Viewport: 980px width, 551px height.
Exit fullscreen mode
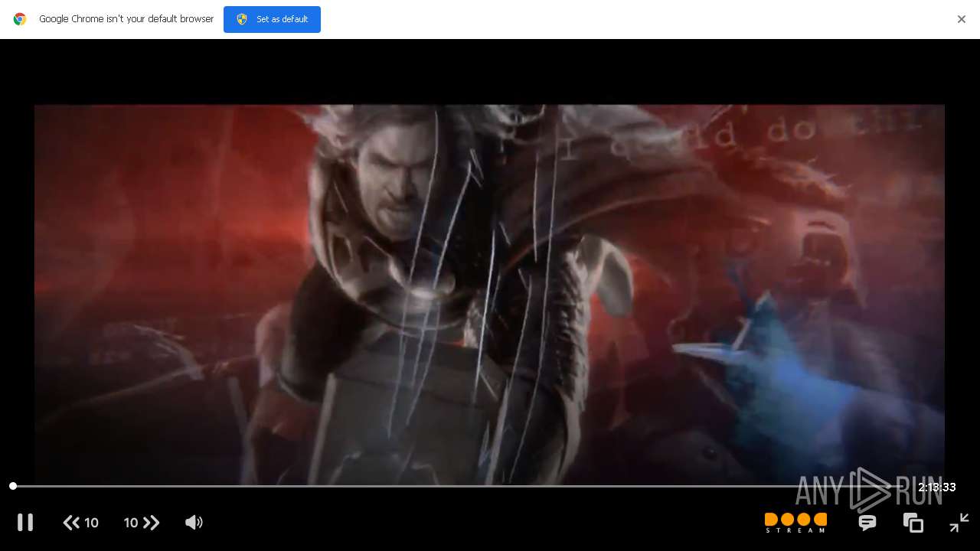point(959,523)
